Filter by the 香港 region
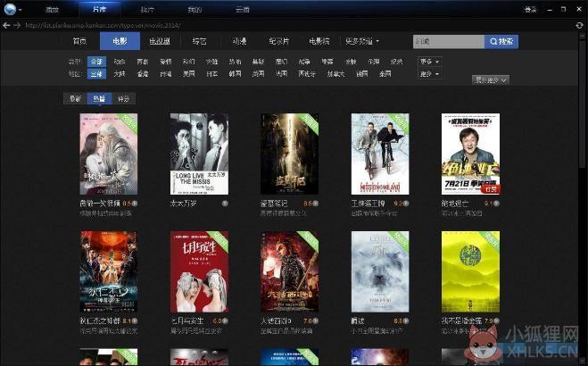 point(143,74)
